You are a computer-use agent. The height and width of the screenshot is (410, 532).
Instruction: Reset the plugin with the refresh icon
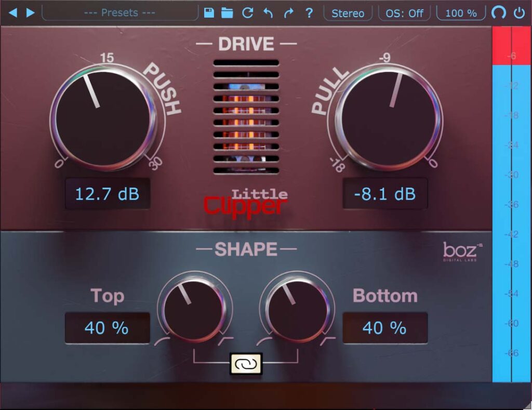pos(248,13)
